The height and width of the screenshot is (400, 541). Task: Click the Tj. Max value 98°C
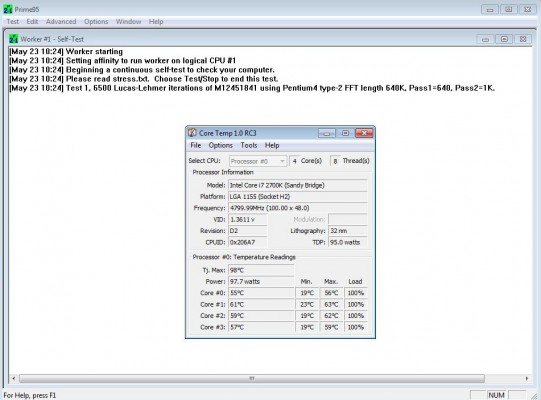(261, 270)
